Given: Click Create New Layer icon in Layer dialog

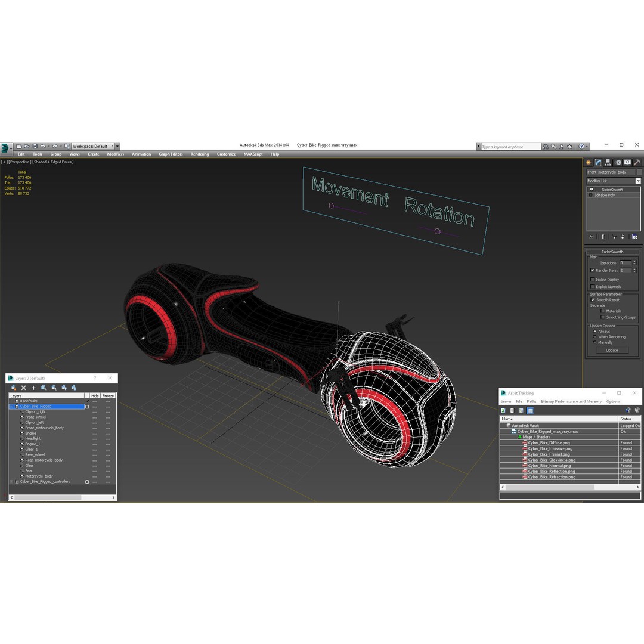Looking at the screenshot, I should [x=14, y=388].
